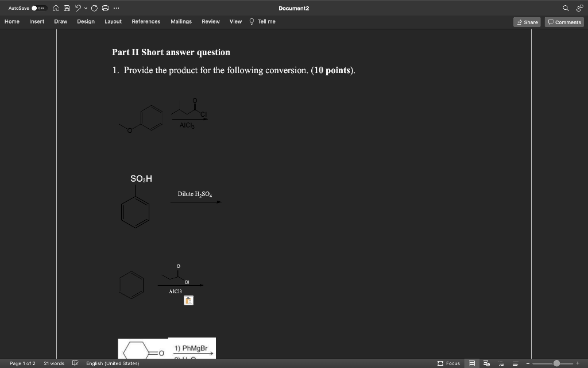This screenshot has width=588, height=368.
Task: Check spelling via the proofing status icon
Action: click(75, 363)
